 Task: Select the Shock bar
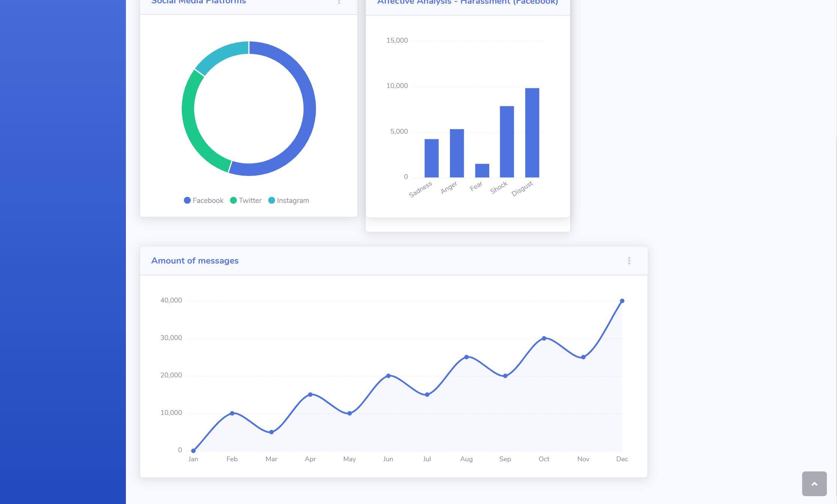pos(507,142)
